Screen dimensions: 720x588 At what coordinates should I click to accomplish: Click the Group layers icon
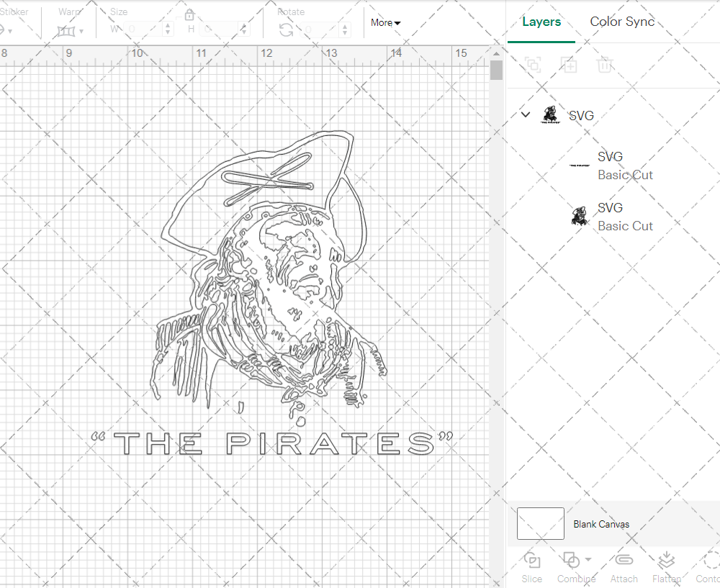tap(533, 65)
